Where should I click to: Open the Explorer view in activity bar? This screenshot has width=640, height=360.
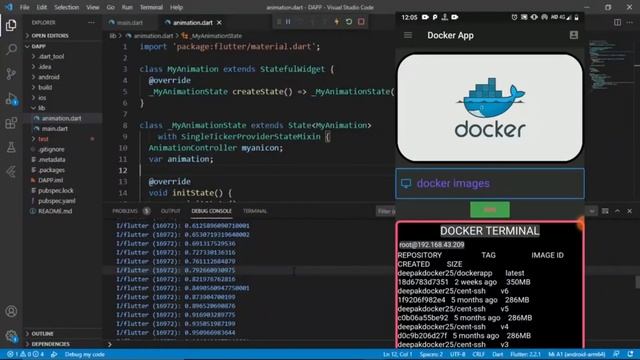pyautogui.click(x=11, y=25)
